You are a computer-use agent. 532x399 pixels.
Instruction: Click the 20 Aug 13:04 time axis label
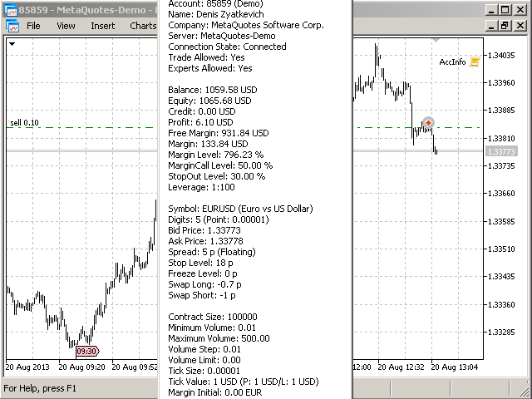click(x=454, y=367)
